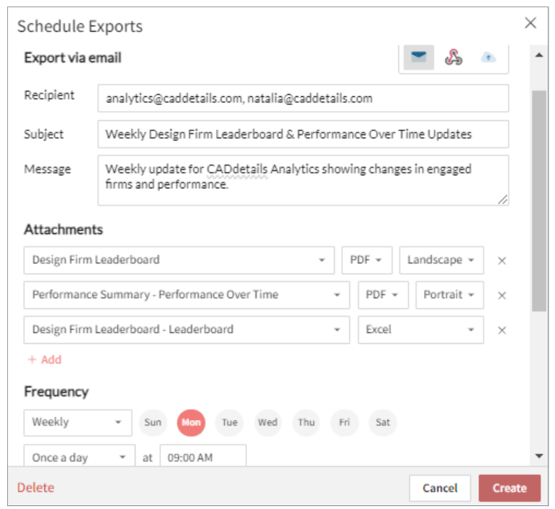Close the Schedule Exports dialog
This screenshot has width=555, height=509.
pos(530,23)
